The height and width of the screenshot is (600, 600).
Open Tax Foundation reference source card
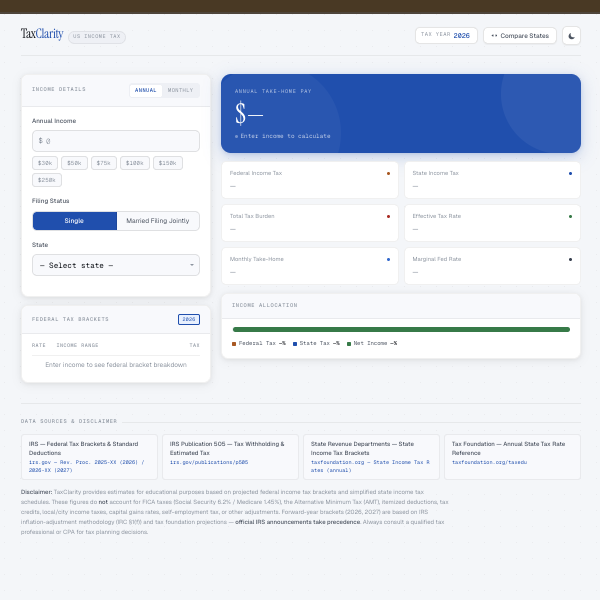(x=512, y=457)
